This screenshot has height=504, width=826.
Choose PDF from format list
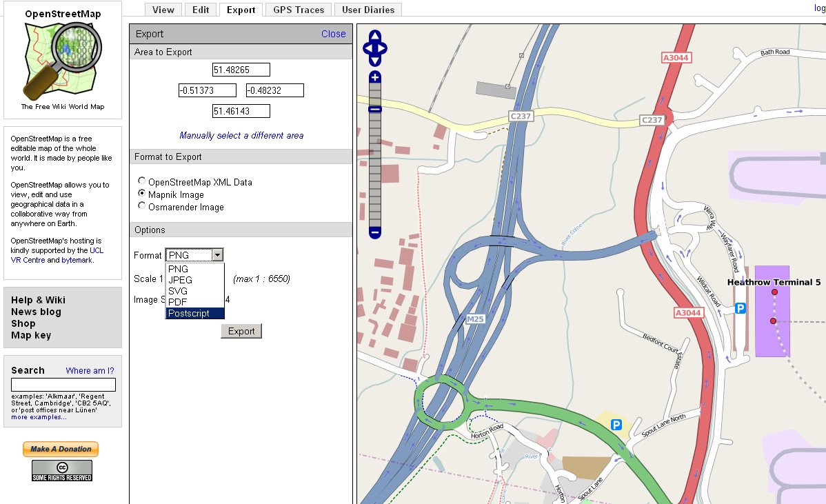pyautogui.click(x=195, y=302)
